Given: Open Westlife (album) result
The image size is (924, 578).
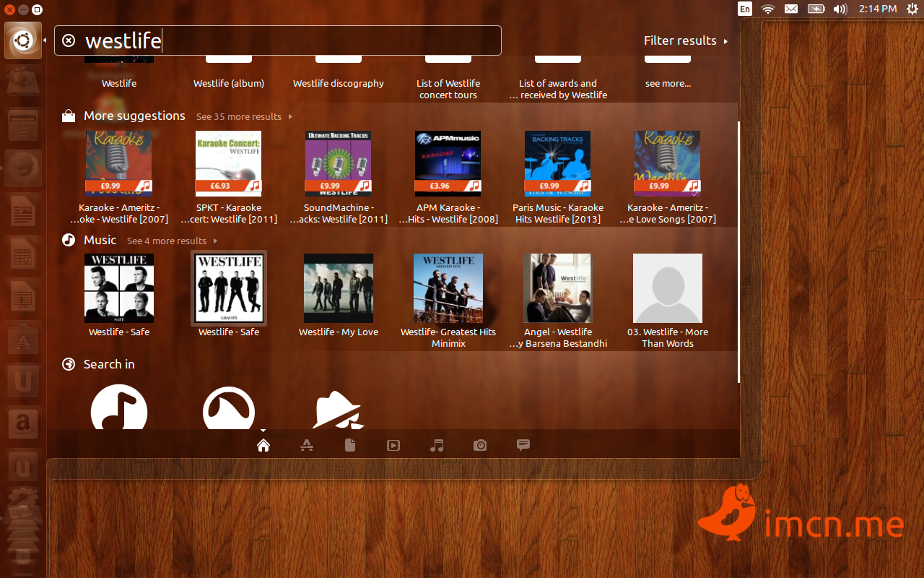Looking at the screenshot, I should [x=229, y=83].
